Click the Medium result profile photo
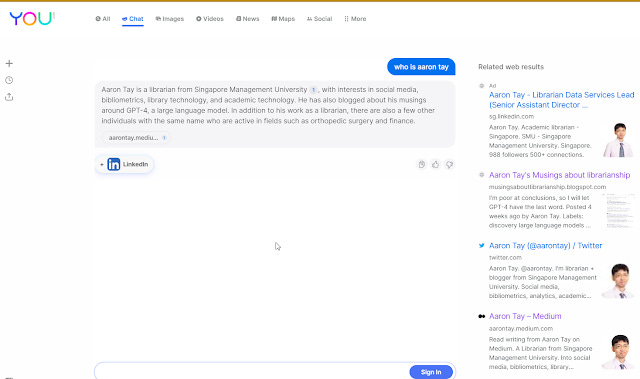 coord(618,352)
